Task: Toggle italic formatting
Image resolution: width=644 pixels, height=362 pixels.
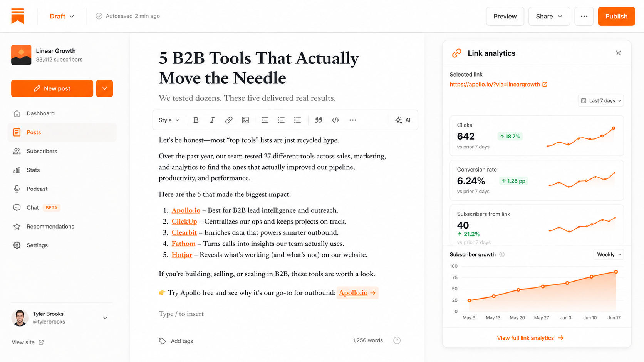Action: tap(212, 120)
